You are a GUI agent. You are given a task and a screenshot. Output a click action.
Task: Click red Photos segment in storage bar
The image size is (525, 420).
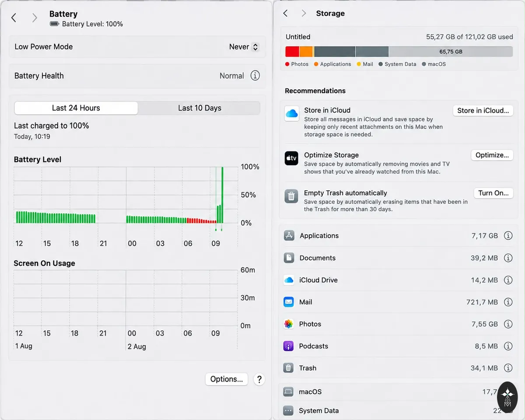pos(292,52)
